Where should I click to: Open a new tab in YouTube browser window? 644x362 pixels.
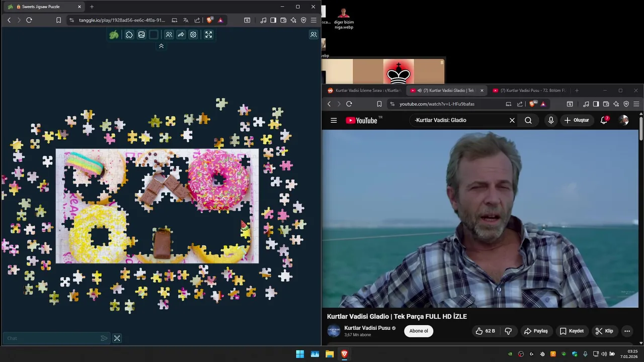[577, 90]
